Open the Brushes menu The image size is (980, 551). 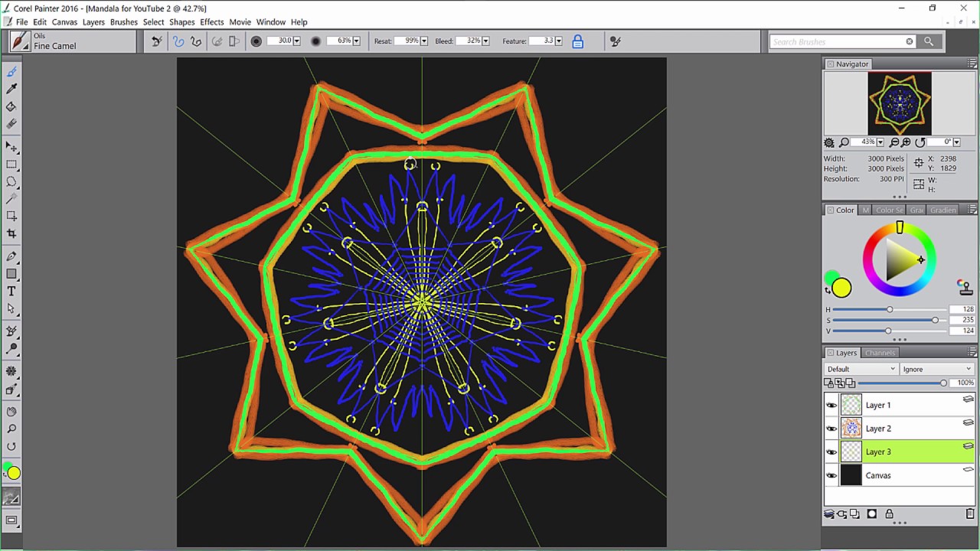coord(124,22)
